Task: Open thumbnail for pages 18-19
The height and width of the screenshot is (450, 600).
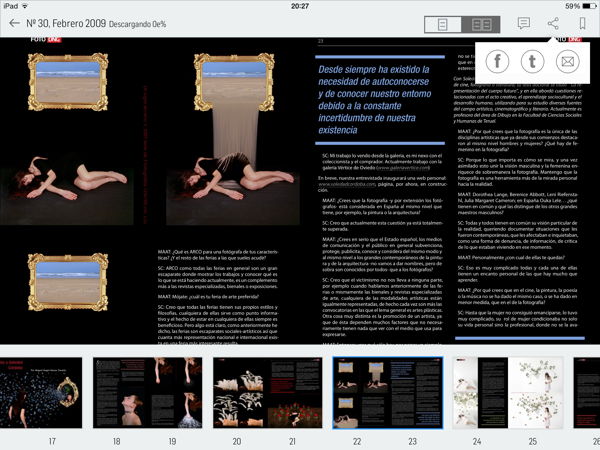Action: pyautogui.click(x=148, y=393)
